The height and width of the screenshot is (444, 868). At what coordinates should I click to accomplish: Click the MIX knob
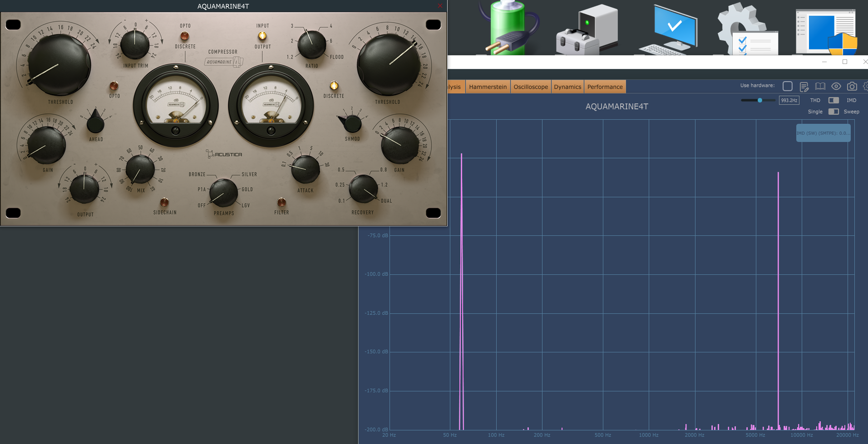[x=140, y=169]
